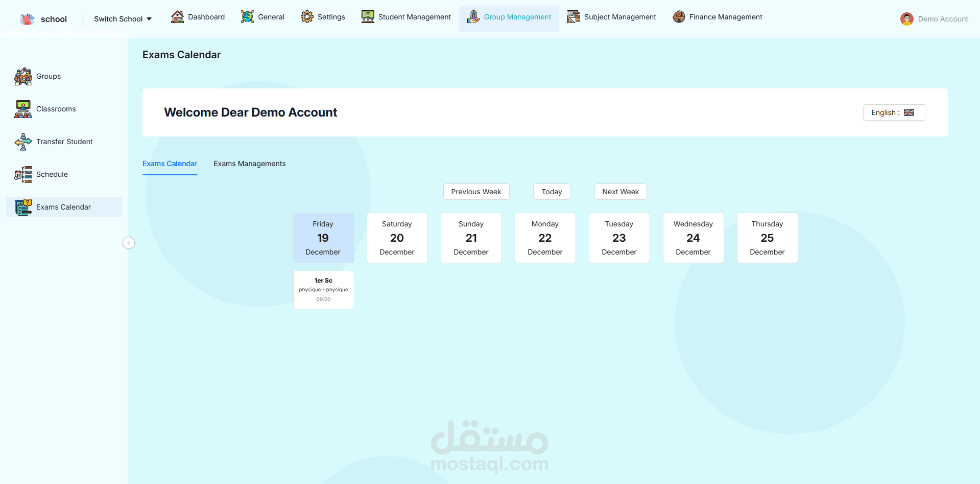Go to the Previous Week
980x484 pixels.
[476, 192]
